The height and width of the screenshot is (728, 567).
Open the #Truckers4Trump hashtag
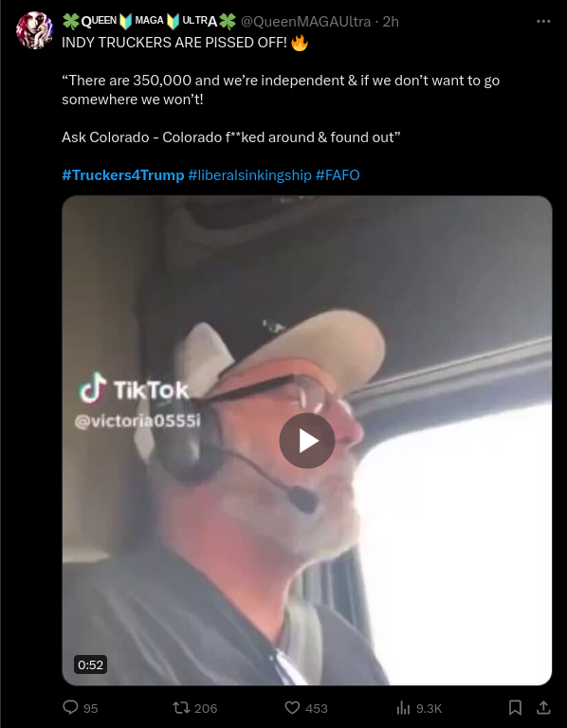click(x=123, y=175)
